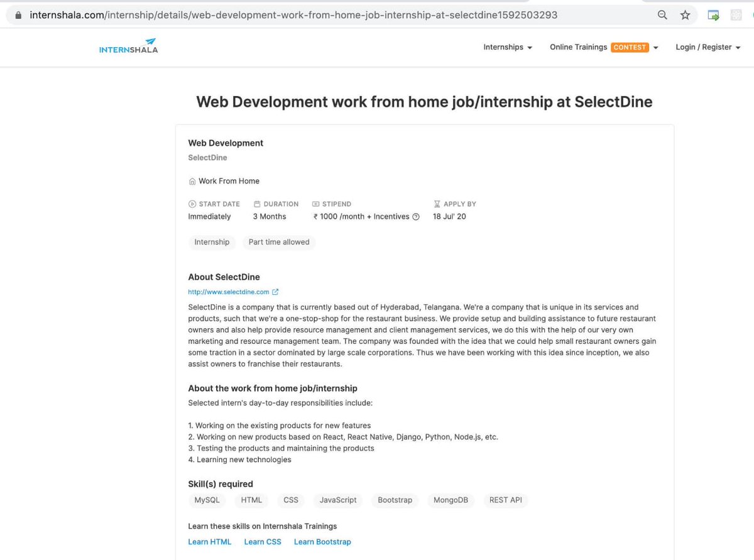Click the browser address bar URL
Screen dimensions: 754x560
tap(293, 15)
